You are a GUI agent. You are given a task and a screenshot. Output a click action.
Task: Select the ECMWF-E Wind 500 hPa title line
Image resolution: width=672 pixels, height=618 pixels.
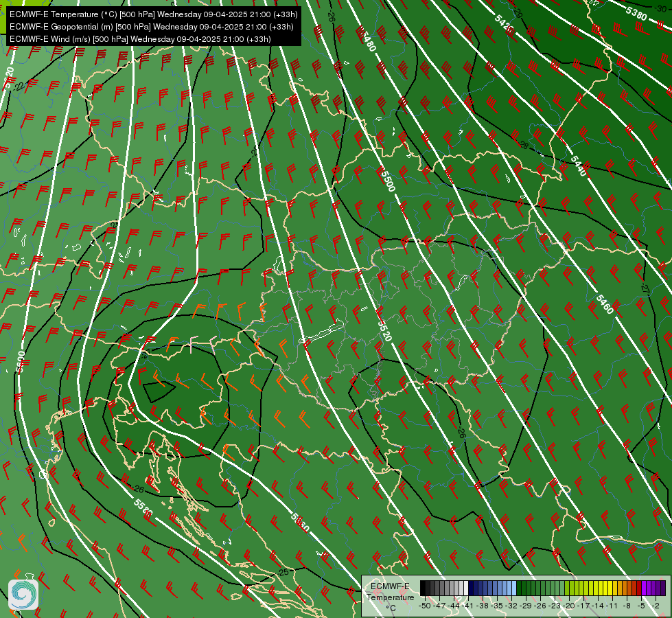click(x=140, y=39)
